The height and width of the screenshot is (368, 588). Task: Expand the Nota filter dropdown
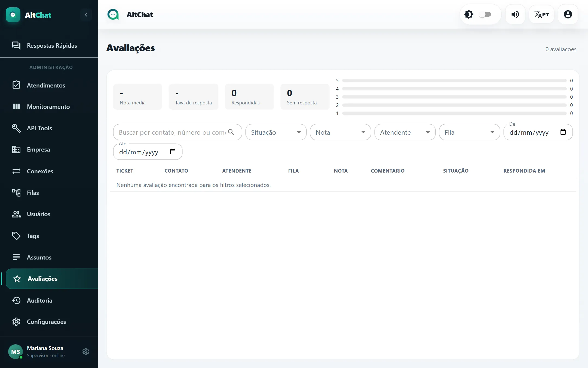click(340, 132)
